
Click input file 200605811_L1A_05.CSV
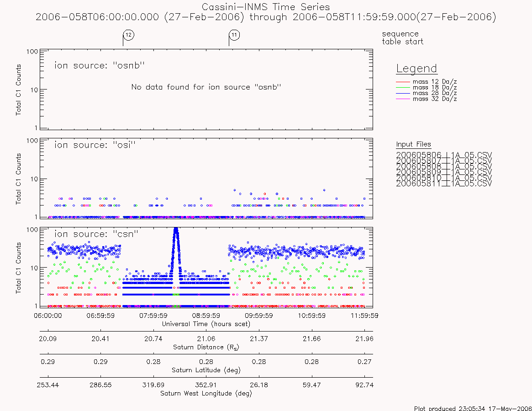pyautogui.click(x=444, y=184)
